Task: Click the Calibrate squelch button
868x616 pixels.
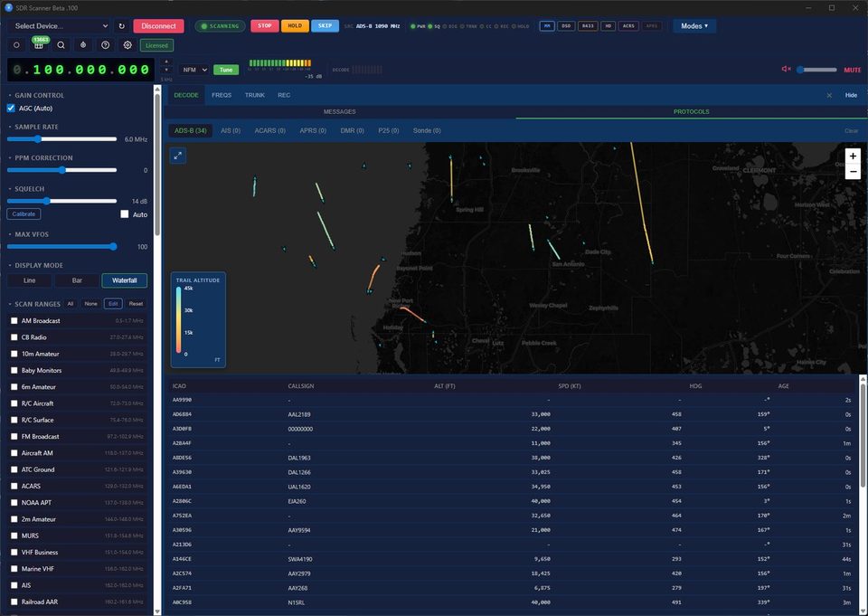Action: coord(24,213)
